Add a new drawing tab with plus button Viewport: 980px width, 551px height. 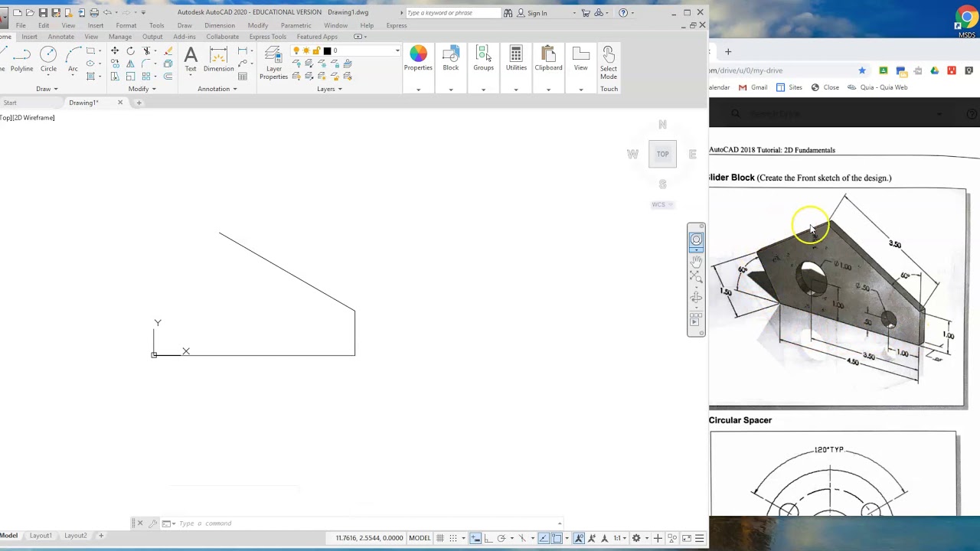pyautogui.click(x=139, y=103)
